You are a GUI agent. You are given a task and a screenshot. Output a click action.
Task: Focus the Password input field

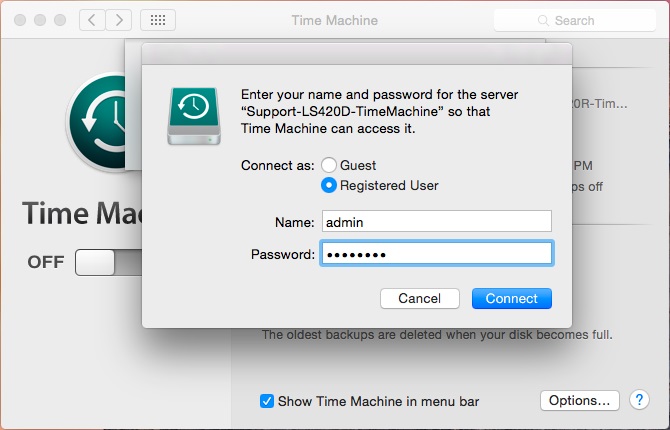(x=435, y=254)
